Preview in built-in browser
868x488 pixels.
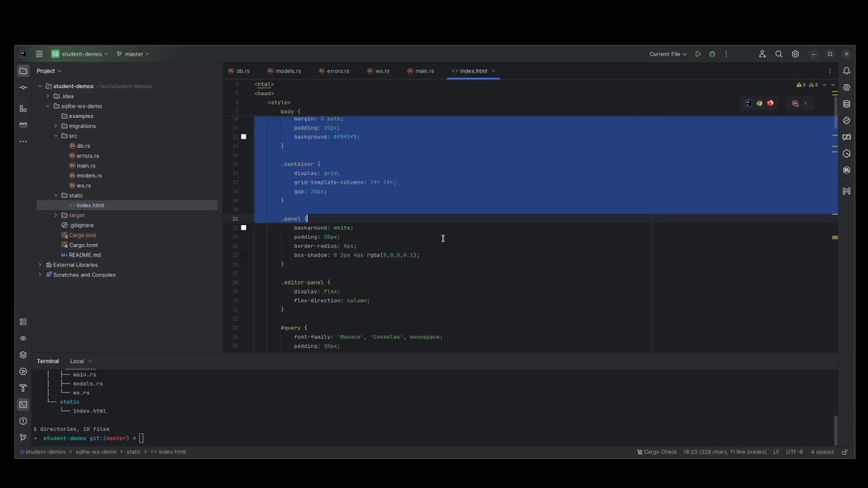tap(748, 104)
